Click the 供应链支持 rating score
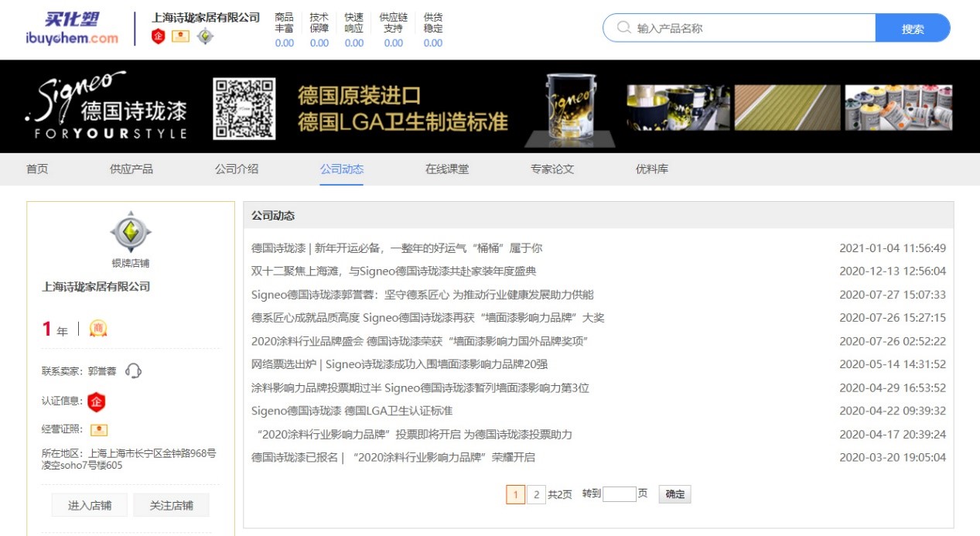The width and height of the screenshot is (980, 536). (x=394, y=43)
